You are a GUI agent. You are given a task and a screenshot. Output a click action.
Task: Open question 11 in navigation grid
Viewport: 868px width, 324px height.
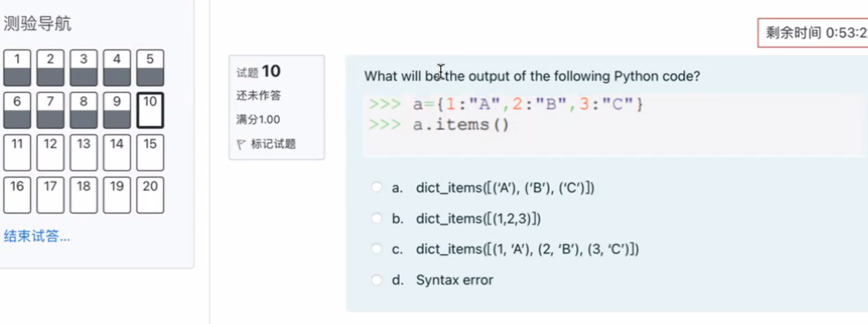click(17, 152)
